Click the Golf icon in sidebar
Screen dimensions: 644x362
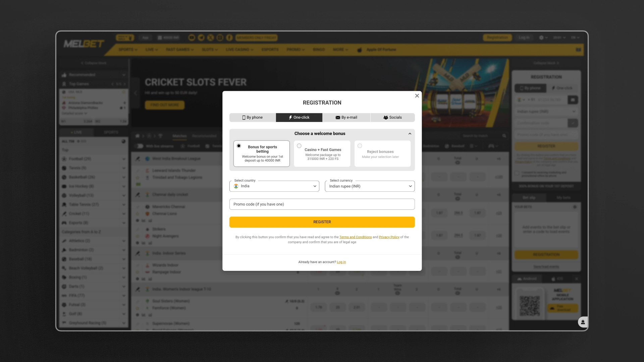[x=64, y=314]
